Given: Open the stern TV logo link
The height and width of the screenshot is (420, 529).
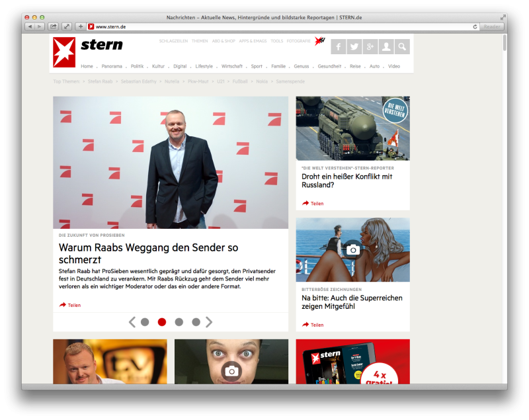Looking at the screenshot, I should coord(319,41).
